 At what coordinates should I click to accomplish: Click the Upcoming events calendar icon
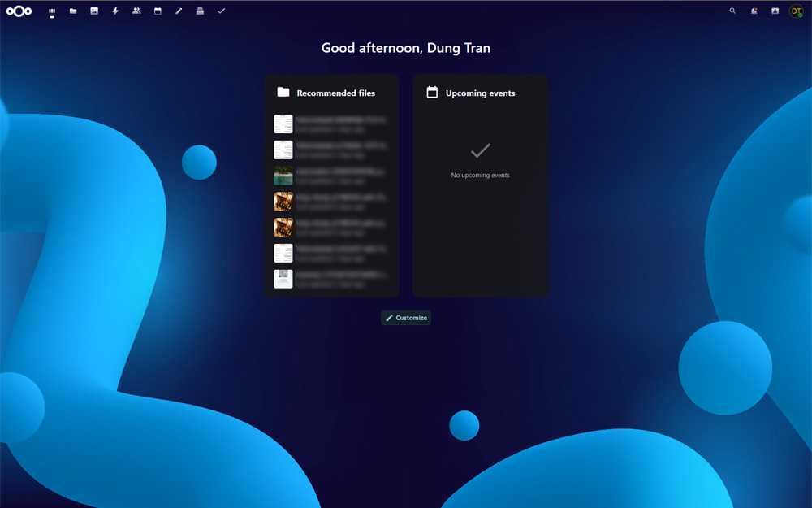(432, 93)
